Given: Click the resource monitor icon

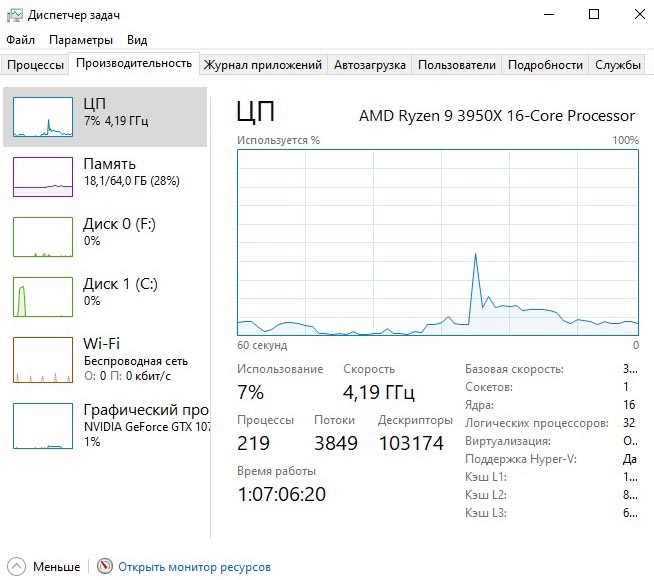Looking at the screenshot, I should (105, 567).
